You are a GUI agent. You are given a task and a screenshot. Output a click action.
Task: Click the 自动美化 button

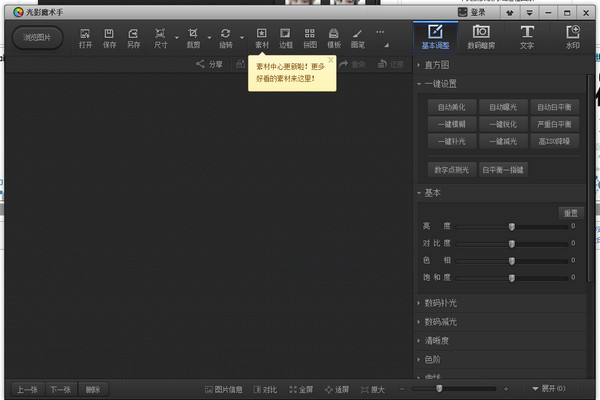pyautogui.click(x=452, y=106)
